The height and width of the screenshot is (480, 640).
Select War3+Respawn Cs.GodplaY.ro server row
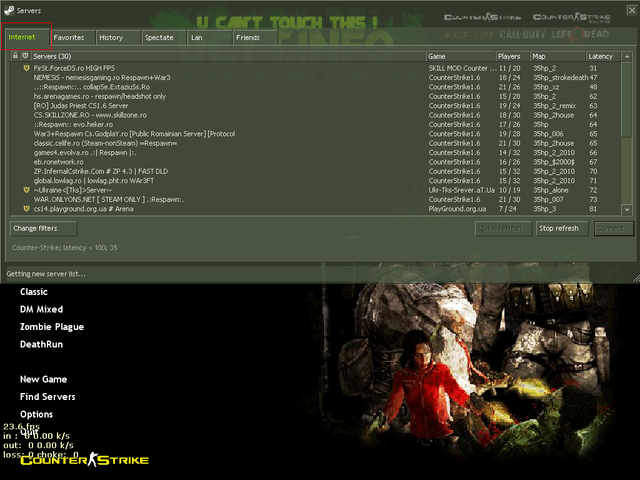pos(316,134)
